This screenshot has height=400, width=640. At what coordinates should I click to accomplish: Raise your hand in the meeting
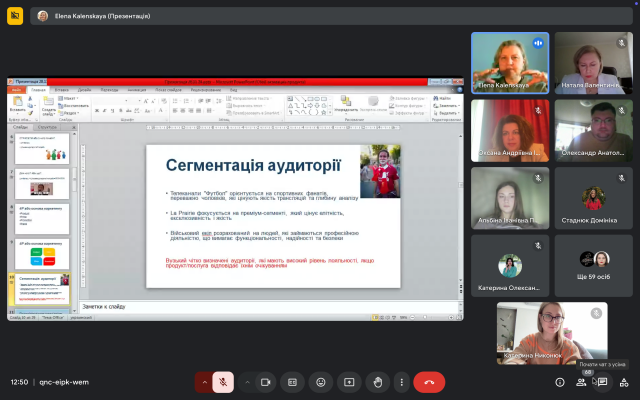377,382
